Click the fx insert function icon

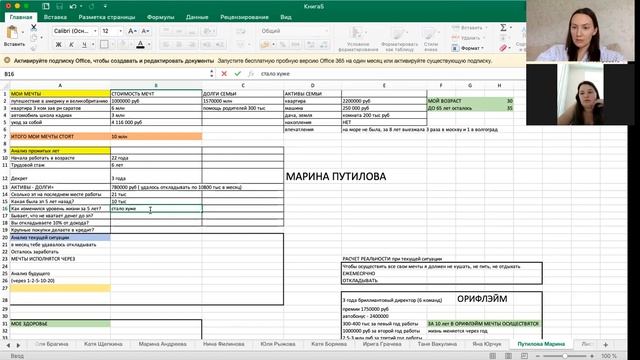(x=251, y=74)
